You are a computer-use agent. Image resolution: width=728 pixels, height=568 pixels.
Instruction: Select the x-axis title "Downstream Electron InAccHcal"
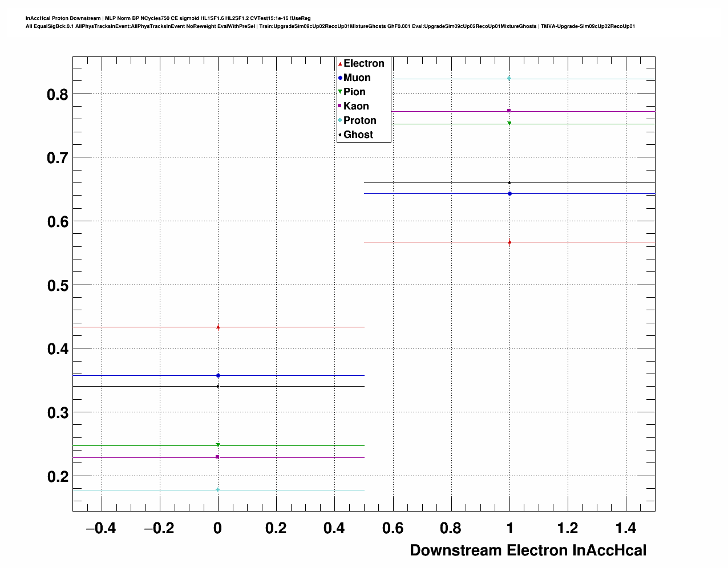point(528,550)
